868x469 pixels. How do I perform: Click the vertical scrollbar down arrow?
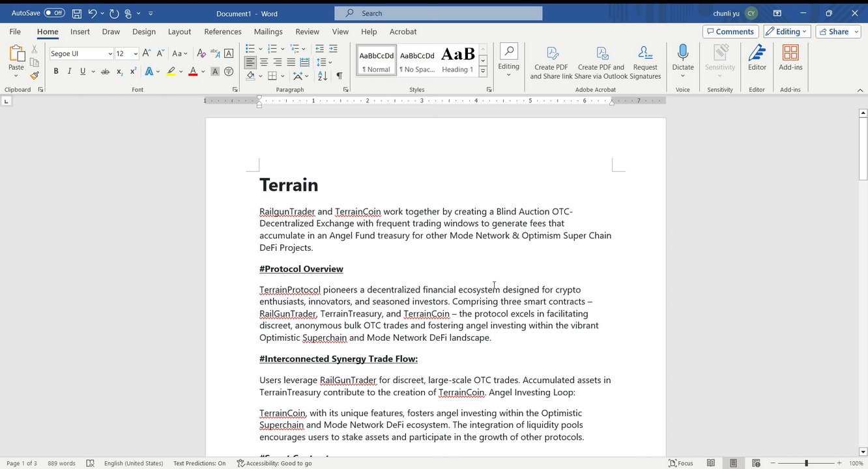point(863,451)
